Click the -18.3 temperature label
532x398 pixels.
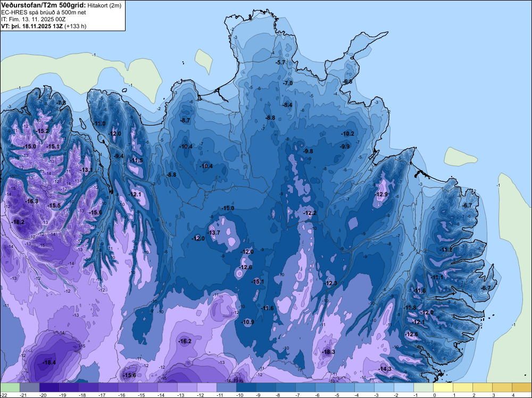(x=328, y=352)
